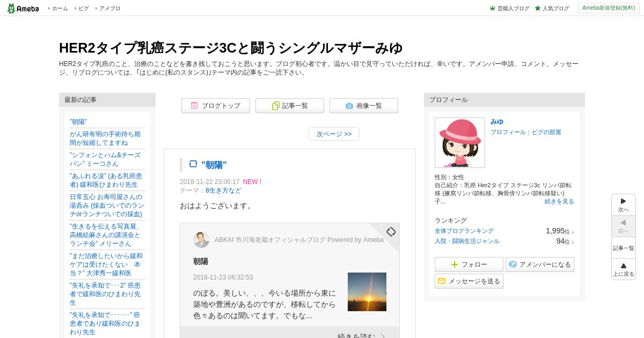Click メッセージを送る button
This screenshot has height=338, width=644.
tap(469, 281)
